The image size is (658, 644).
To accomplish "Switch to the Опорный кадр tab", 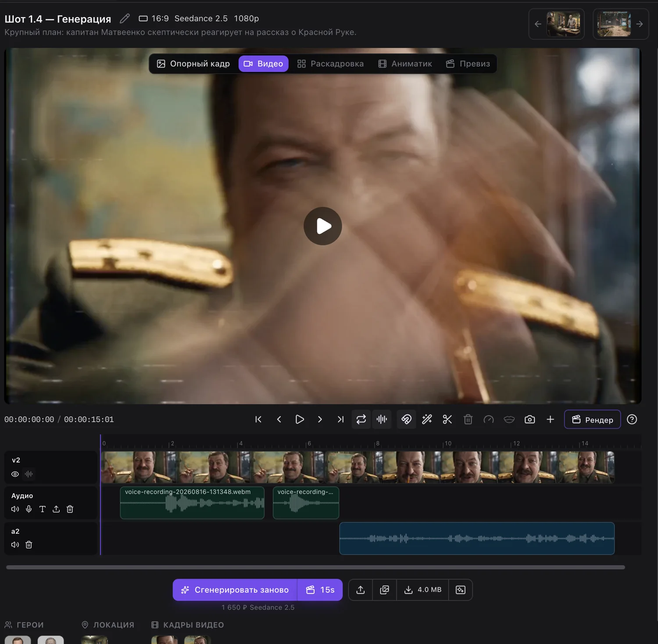I will (x=193, y=64).
